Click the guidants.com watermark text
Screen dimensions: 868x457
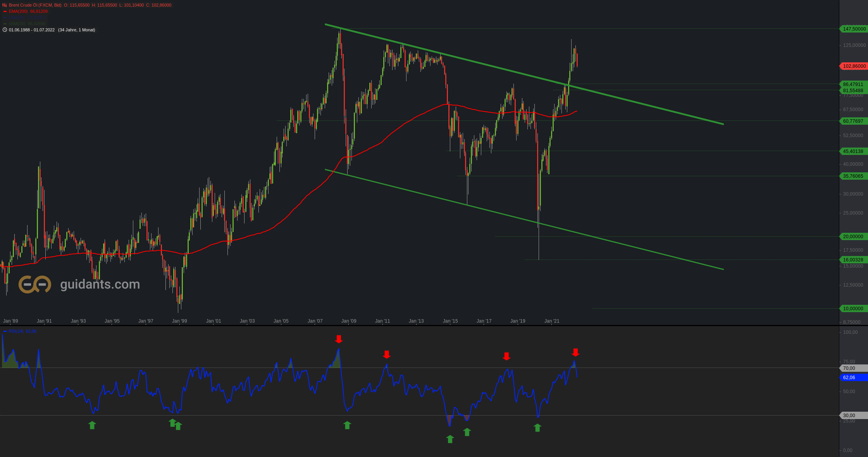(100, 284)
